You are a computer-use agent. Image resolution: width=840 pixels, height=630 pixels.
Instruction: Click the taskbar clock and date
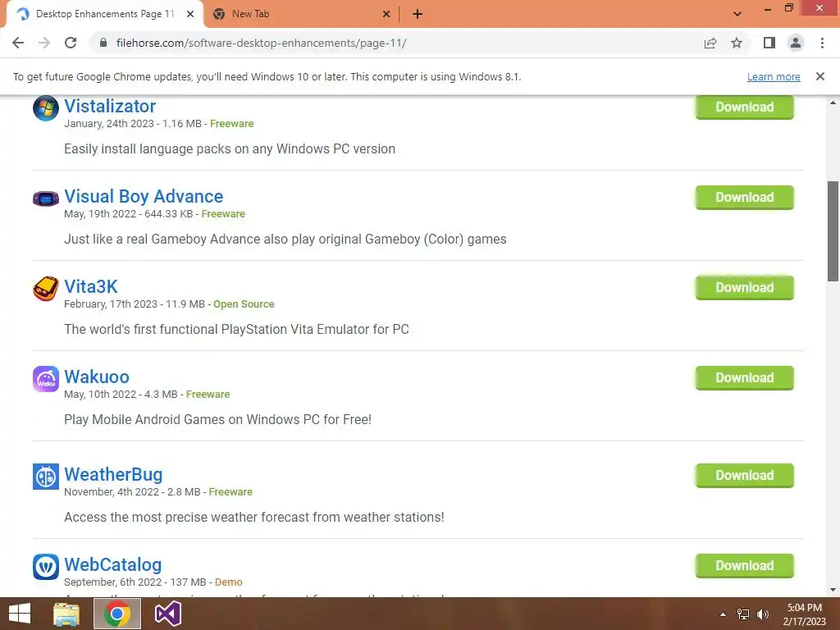pyautogui.click(x=804, y=614)
